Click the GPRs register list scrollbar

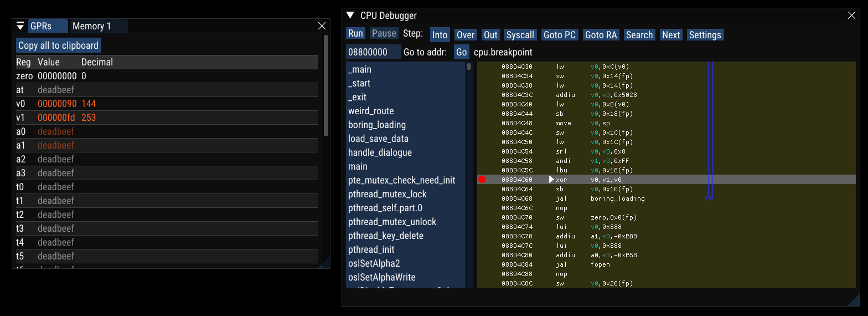coord(326,86)
